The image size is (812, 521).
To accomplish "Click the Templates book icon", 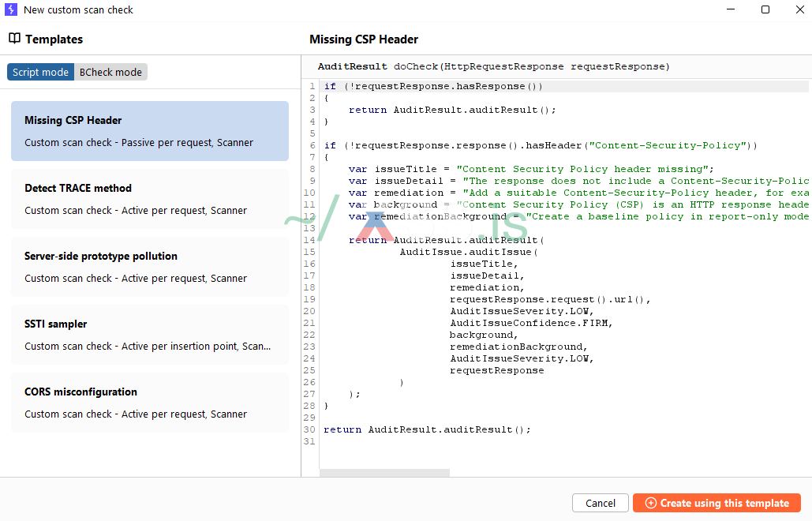I will (x=14, y=39).
